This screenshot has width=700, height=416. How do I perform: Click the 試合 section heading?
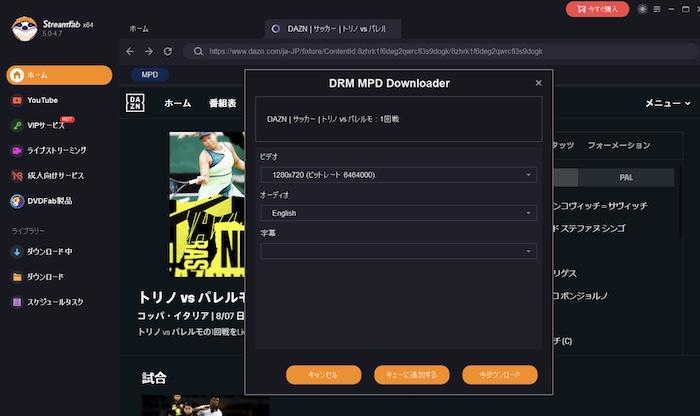(154, 378)
